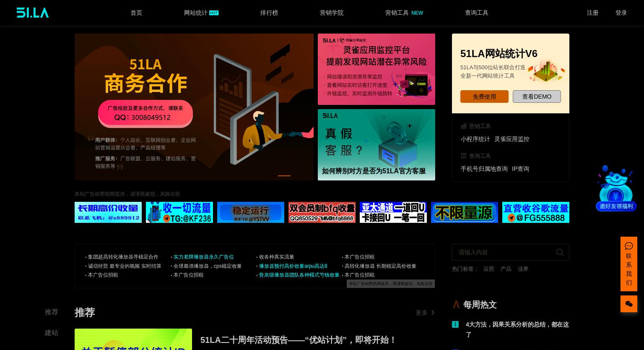
Task: Click the 直营收谷歌流量 ad banner
Action: pos(536,212)
